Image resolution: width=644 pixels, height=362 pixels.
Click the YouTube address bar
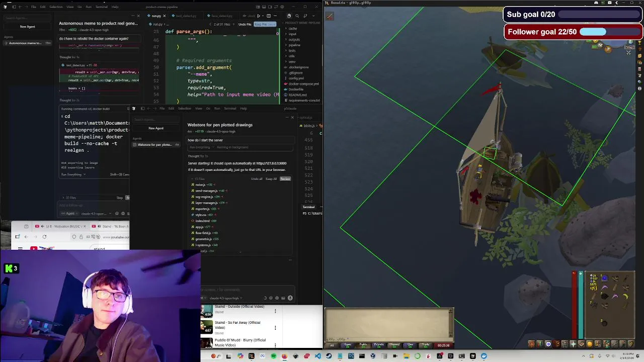click(x=101, y=237)
